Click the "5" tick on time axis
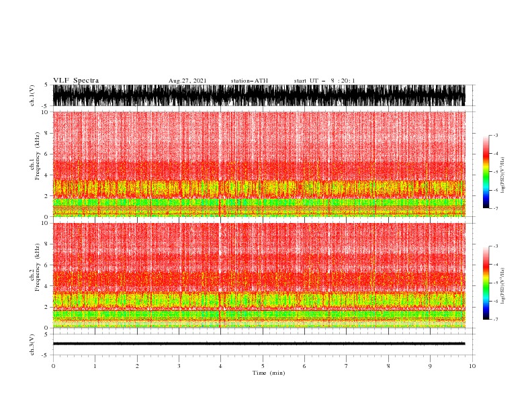The height and width of the screenshot is (411, 532). (x=263, y=366)
